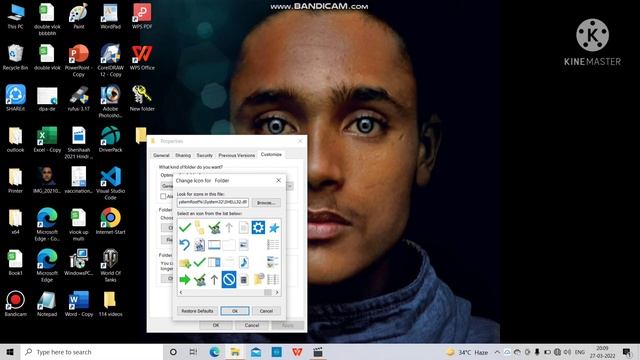Click Cancel in the Properties window
640x360 pixels.
pos(252,325)
